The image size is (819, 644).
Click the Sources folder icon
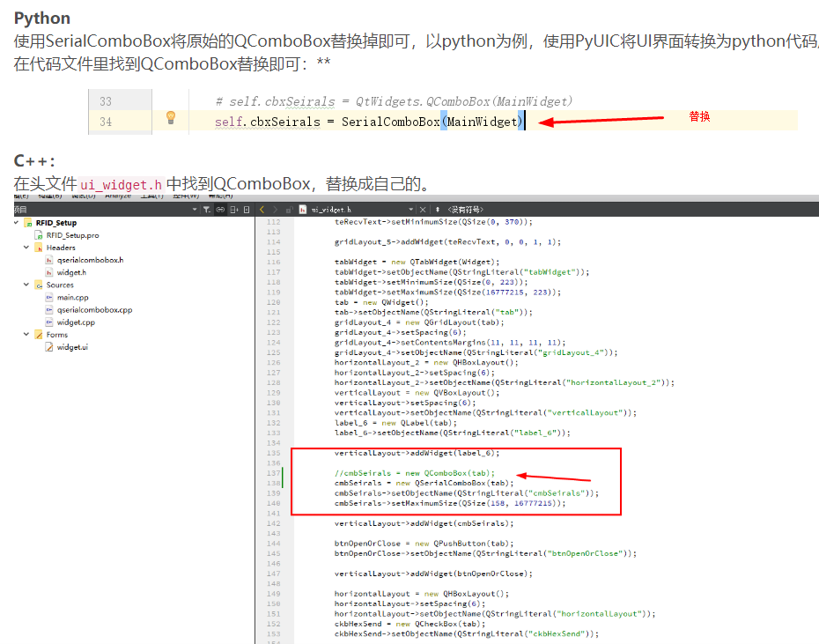click(39, 285)
